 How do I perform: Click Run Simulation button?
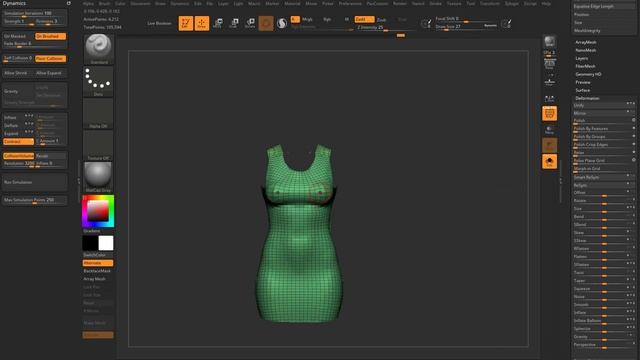pyautogui.click(x=35, y=182)
